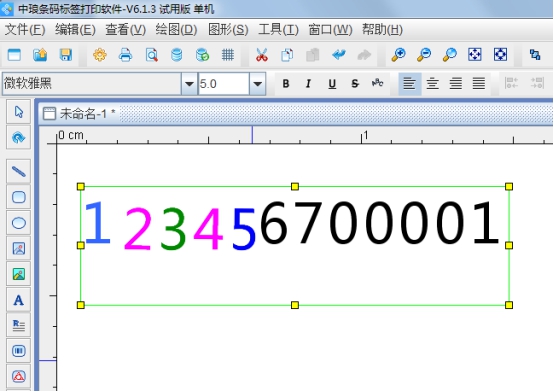Click the plain magnifier zoom icon
Image resolution: width=554 pixels, height=392 pixels.
[449, 55]
